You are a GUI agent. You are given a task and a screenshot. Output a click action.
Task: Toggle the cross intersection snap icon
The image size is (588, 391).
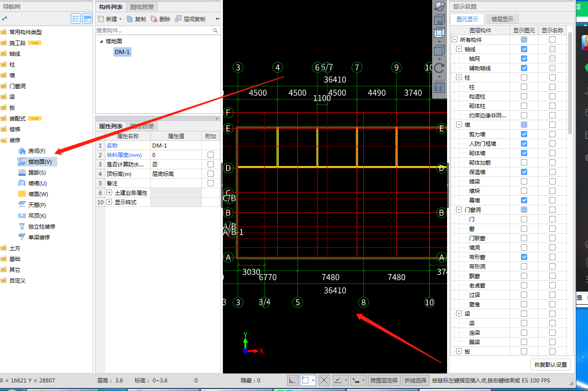[x=324, y=380]
